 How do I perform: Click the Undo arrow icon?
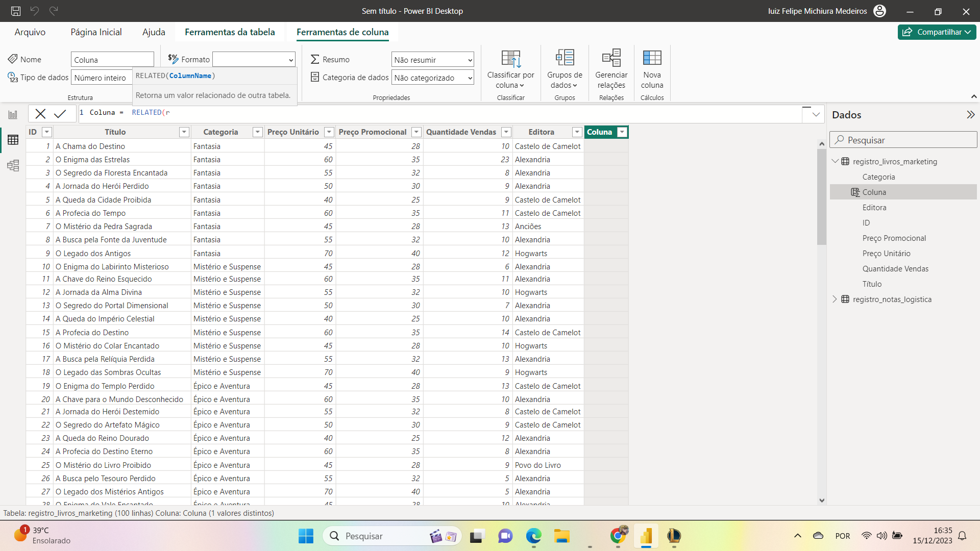pyautogui.click(x=35, y=11)
